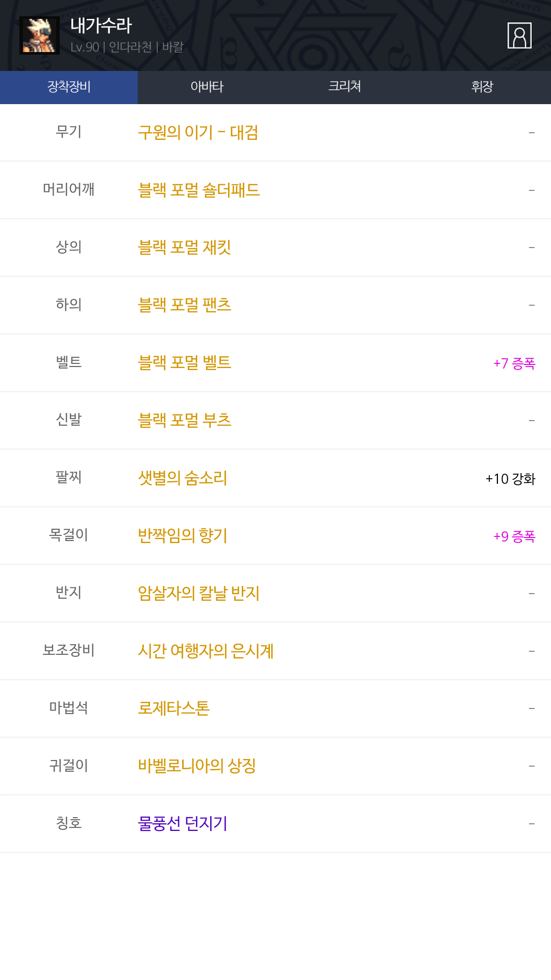Open the 블랙 포멀 벨트 item
This screenshot has width=551, height=980.
(x=184, y=363)
